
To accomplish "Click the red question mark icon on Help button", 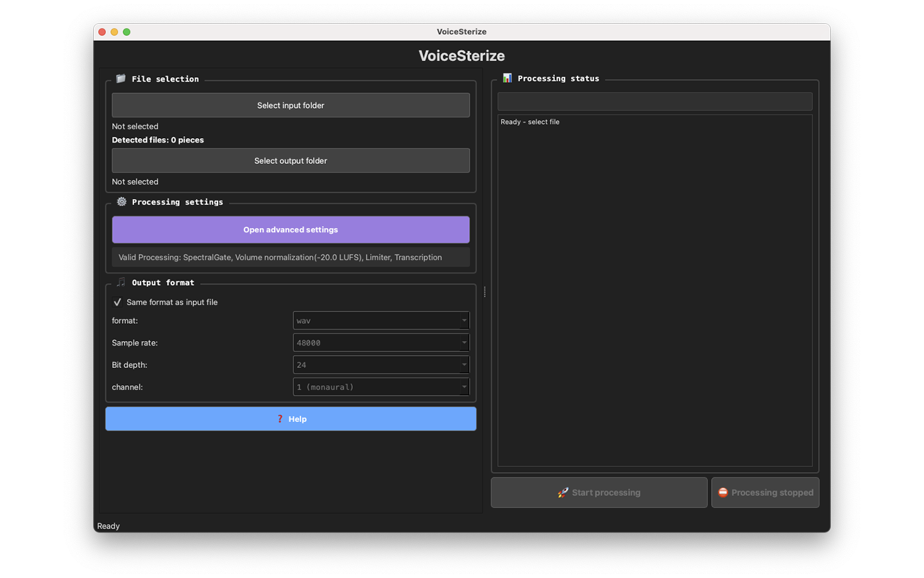I will point(280,419).
